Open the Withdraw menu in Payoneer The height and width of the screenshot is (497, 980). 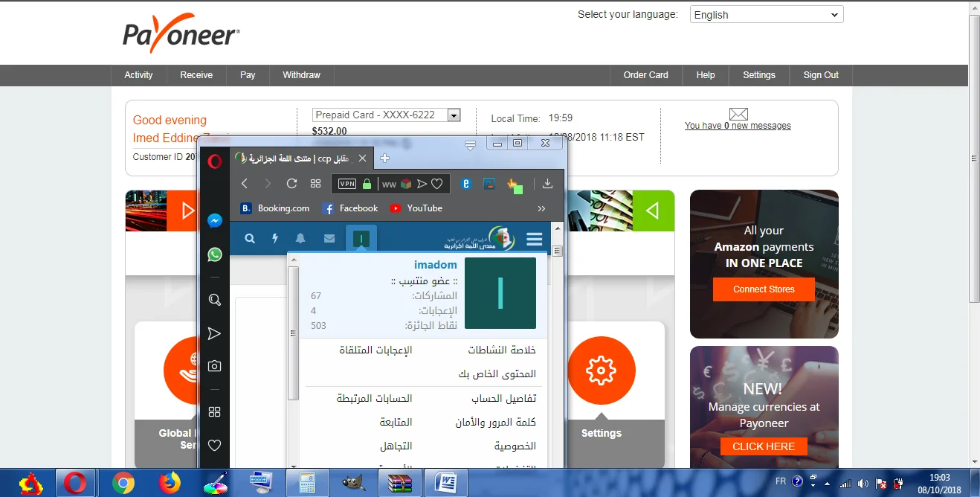click(x=301, y=75)
